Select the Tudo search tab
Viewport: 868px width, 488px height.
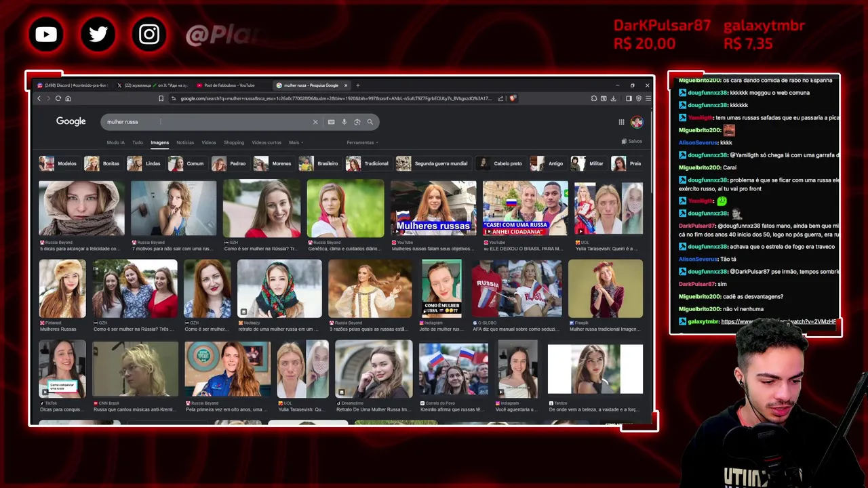[138, 142]
